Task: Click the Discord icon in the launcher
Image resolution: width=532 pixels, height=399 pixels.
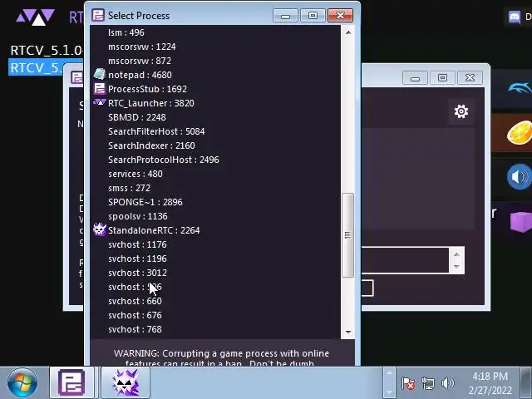Action: coord(515,17)
